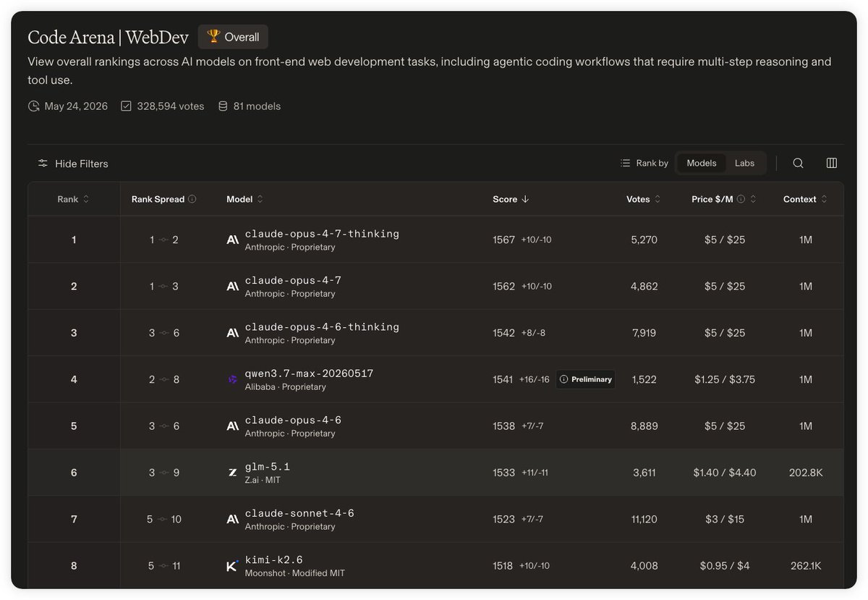Click votes value 8,889
The height and width of the screenshot is (600, 868).
tap(644, 426)
